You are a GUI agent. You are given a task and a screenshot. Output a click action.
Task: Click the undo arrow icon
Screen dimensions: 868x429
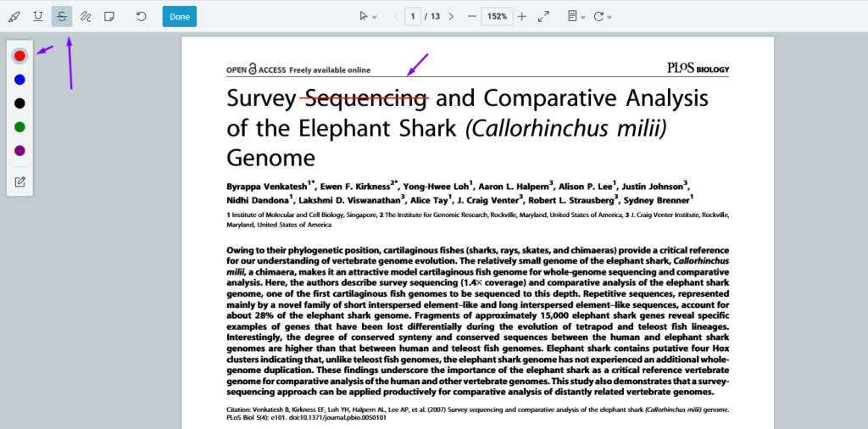pos(142,16)
